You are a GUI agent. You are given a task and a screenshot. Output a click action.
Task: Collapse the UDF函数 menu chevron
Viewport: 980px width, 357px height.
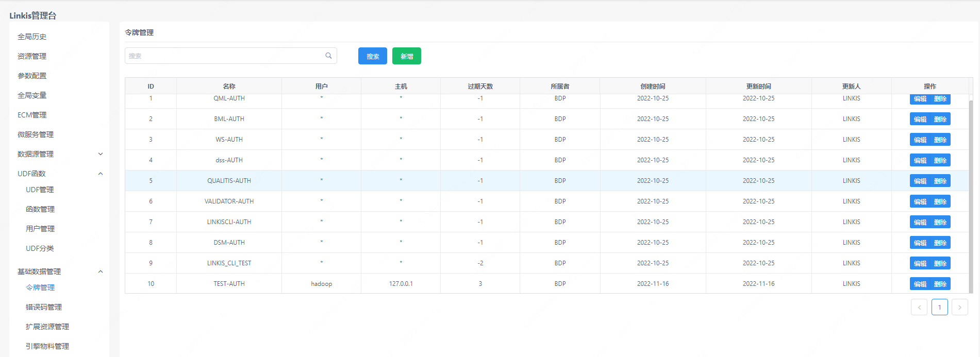tap(101, 174)
